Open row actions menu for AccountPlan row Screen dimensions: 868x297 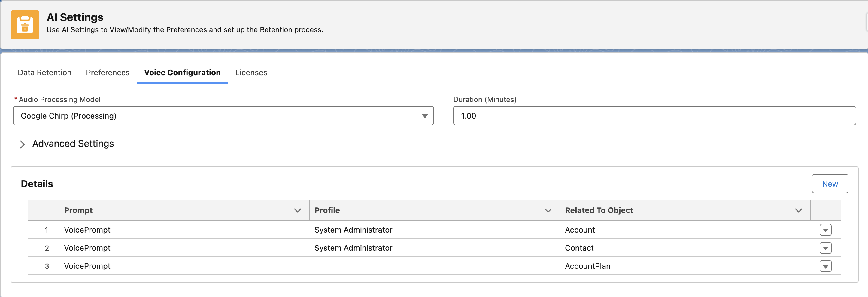click(825, 266)
